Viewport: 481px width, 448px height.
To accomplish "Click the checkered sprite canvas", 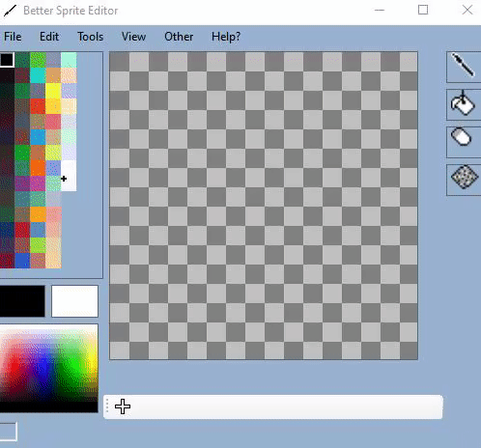I will (x=264, y=206).
